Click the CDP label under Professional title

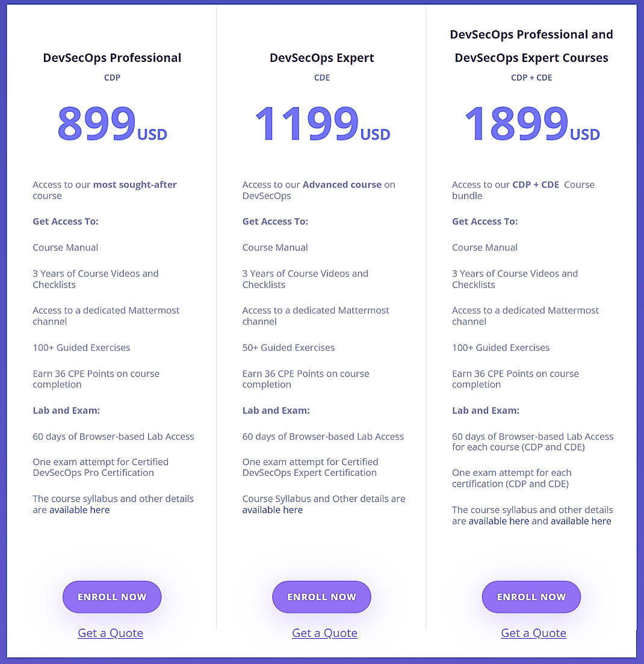pyautogui.click(x=112, y=78)
